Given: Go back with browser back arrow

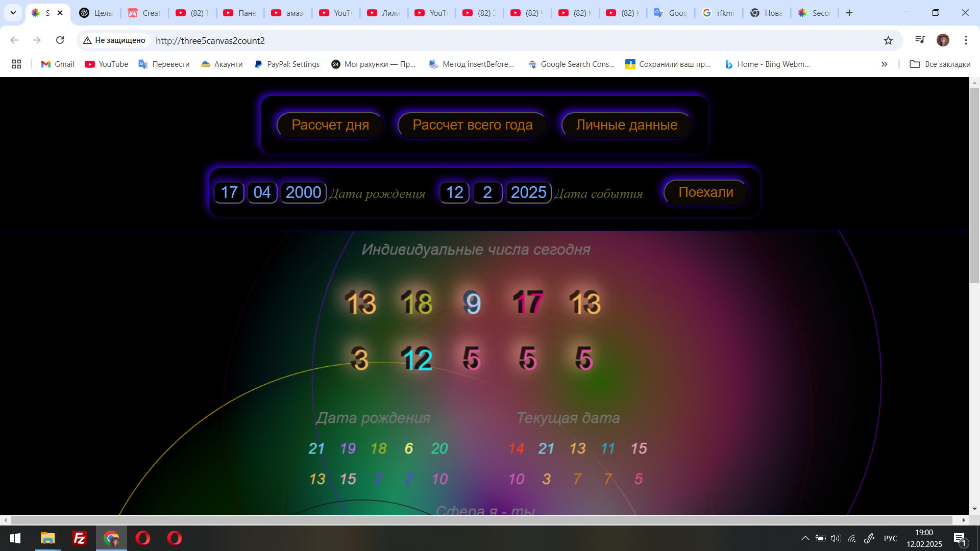Looking at the screenshot, I should [x=14, y=40].
